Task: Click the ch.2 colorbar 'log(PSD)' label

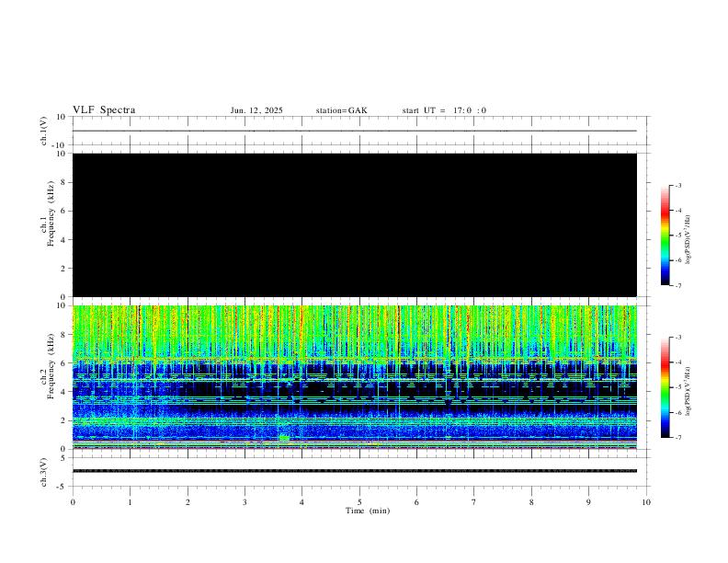Action: (x=688, y=391)
